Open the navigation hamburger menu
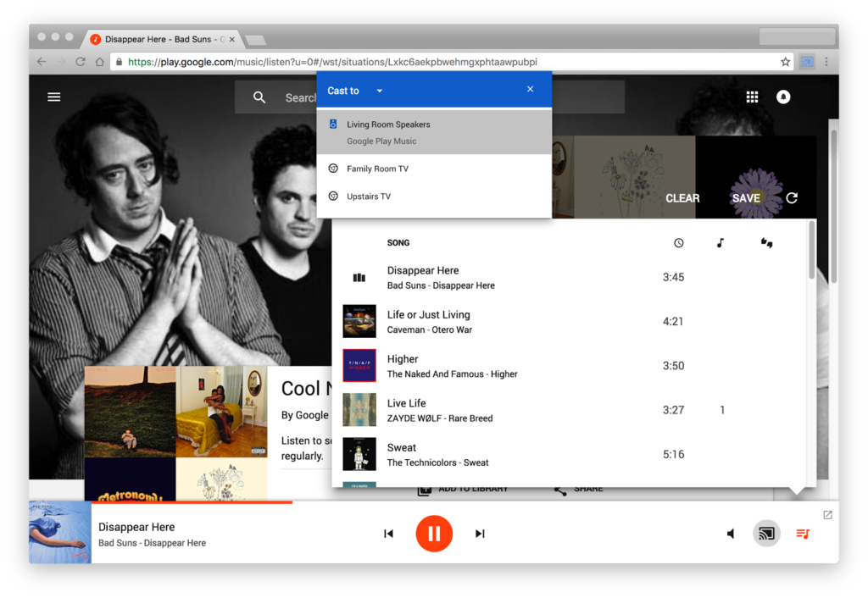868x598 pixels. [53, 97]
